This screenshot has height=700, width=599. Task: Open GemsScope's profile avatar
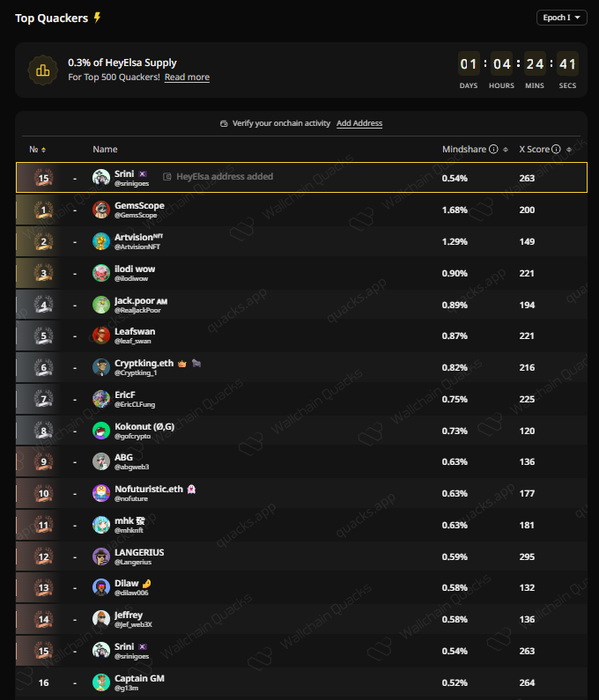click(x=101, y=210)
